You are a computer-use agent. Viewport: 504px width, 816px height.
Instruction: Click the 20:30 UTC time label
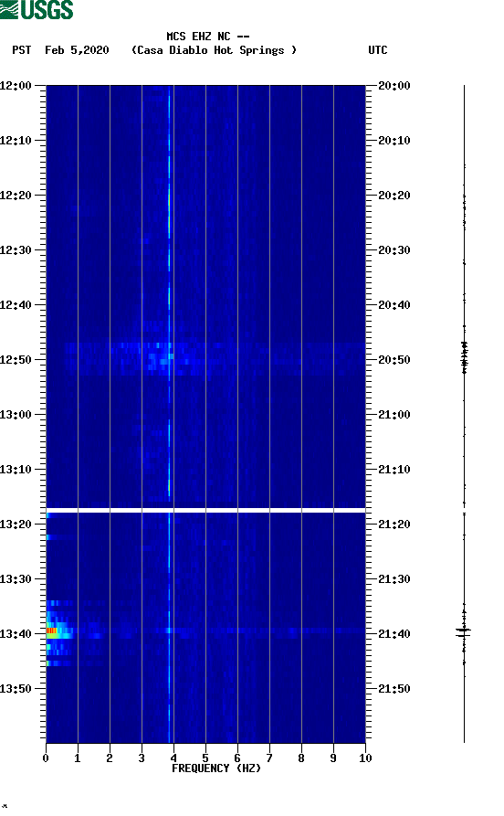point(394,249)
